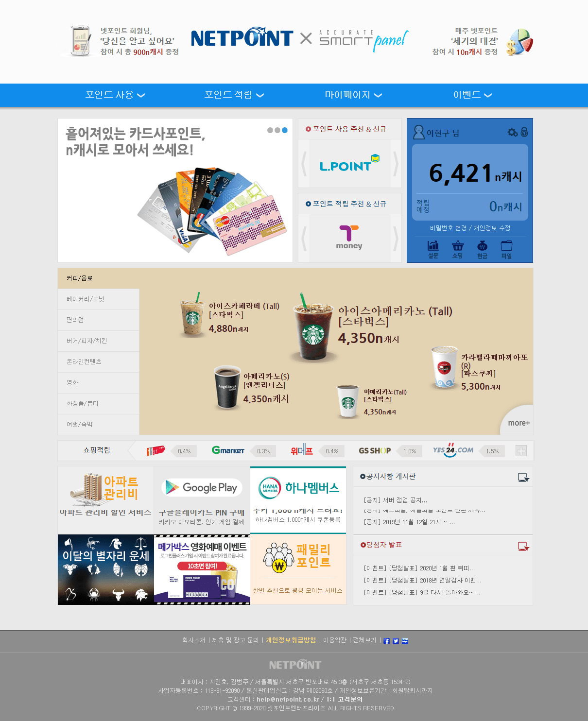Show next point-use recommendation

pyautogui.click(x=396, y=164)
